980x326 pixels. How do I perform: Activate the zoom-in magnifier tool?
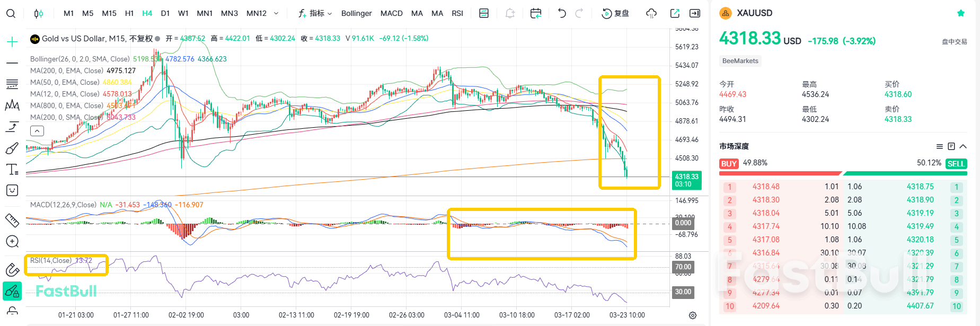(x=12, y=242)
